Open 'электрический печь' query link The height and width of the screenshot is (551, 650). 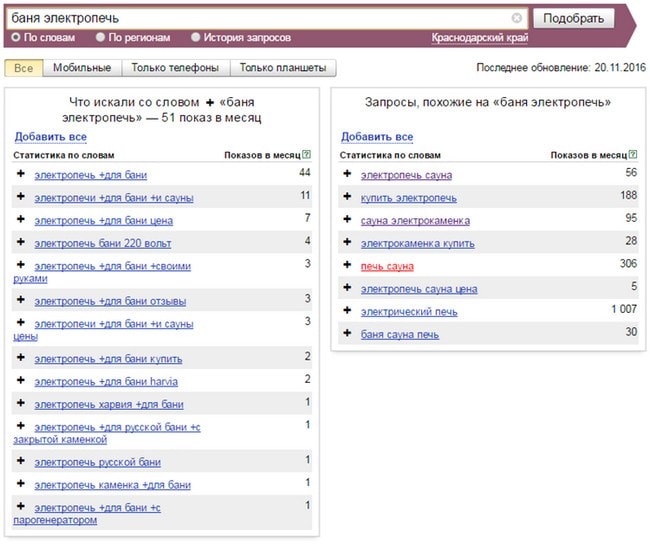(409, 312)
